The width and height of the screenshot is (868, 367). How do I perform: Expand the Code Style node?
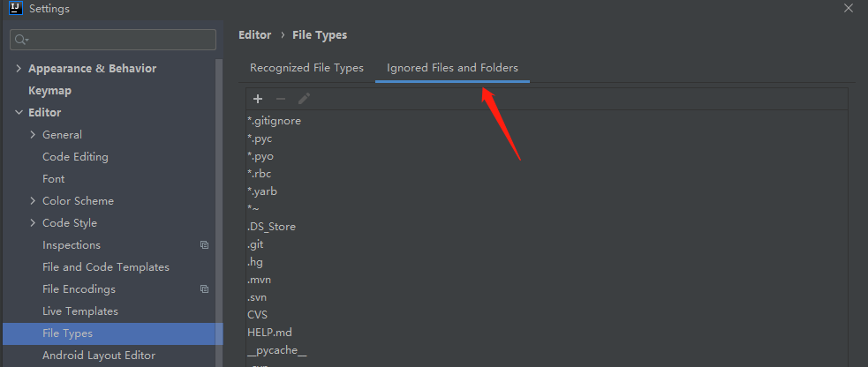click(33, 223)
